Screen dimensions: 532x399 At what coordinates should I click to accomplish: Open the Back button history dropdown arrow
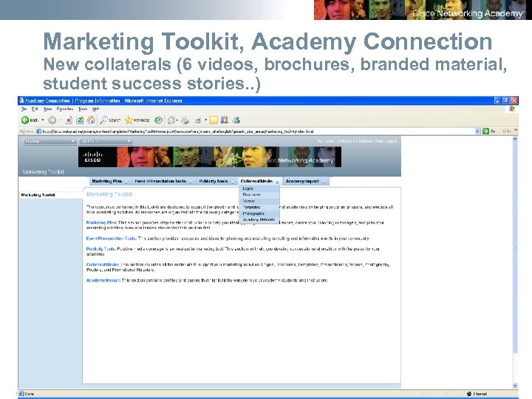pos(43,120)
